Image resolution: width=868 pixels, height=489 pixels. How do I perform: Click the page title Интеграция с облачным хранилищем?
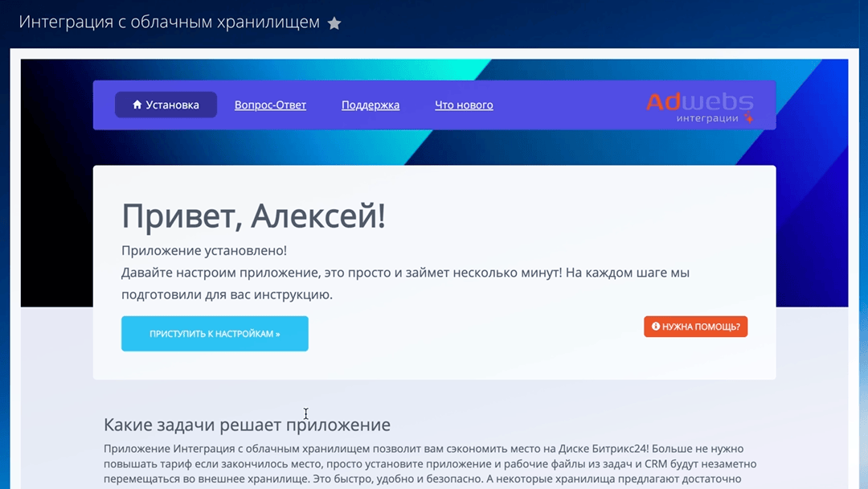[169, 22]
